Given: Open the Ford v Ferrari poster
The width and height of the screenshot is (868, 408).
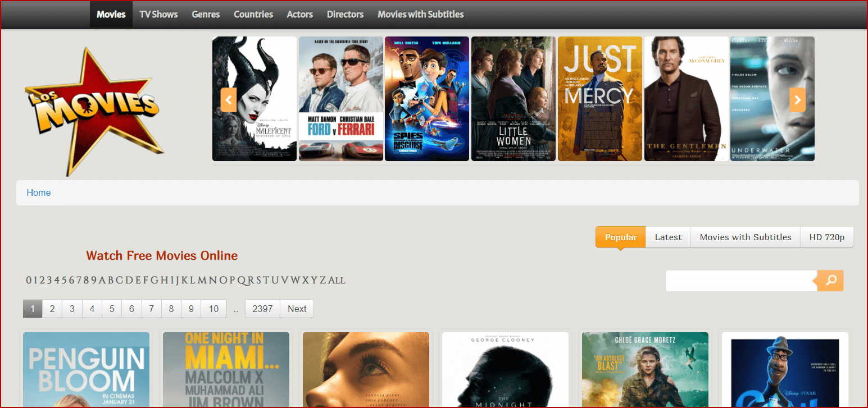Looking at the screenshot, I should (x=341, y=99).
